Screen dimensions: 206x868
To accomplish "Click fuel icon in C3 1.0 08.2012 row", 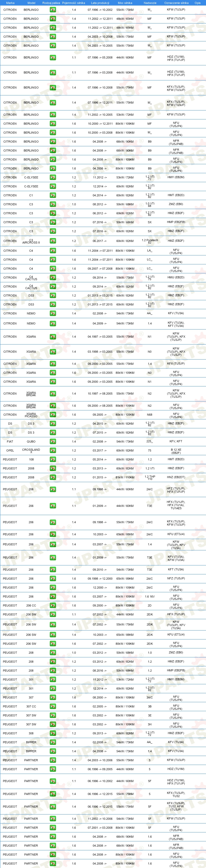I will 53,204.
